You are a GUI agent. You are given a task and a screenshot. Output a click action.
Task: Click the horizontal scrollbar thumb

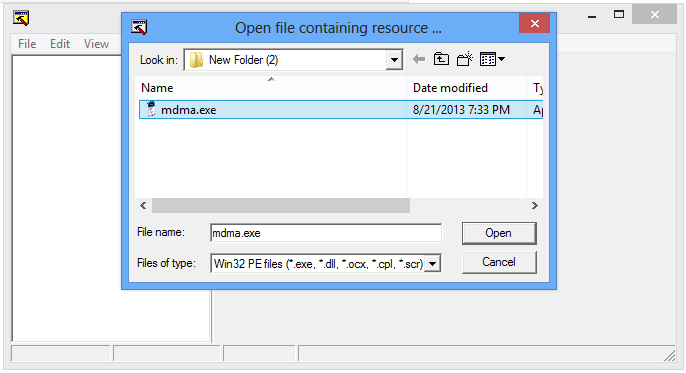[281, 206]
